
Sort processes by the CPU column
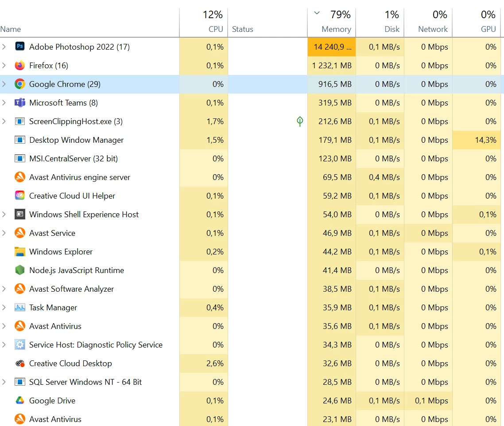tap(203, 23)
